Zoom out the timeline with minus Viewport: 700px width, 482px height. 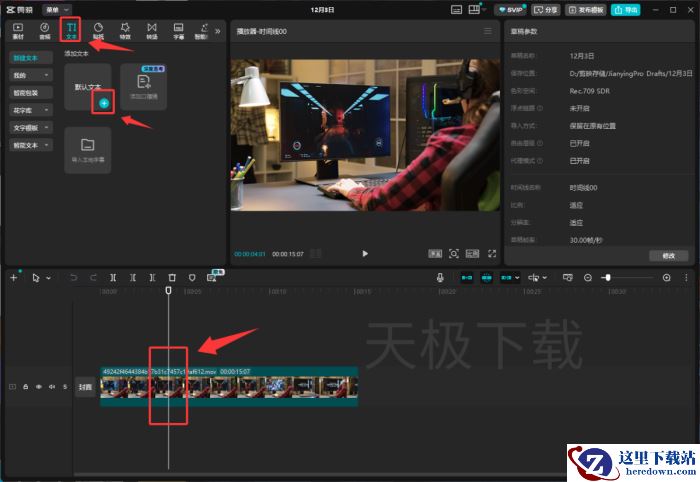tap(588, 278)
